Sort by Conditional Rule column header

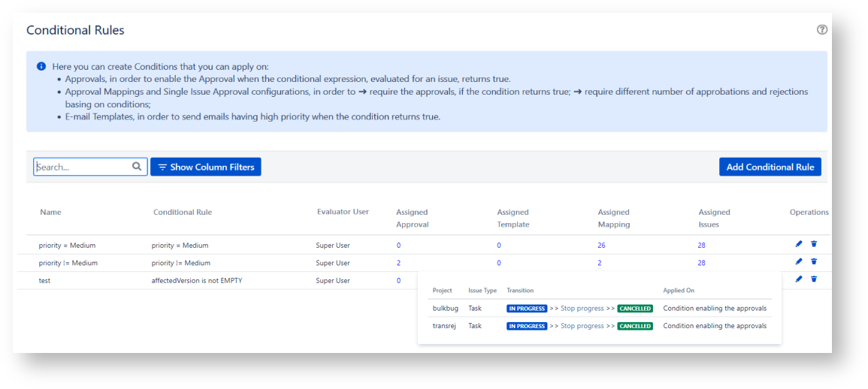183,213
